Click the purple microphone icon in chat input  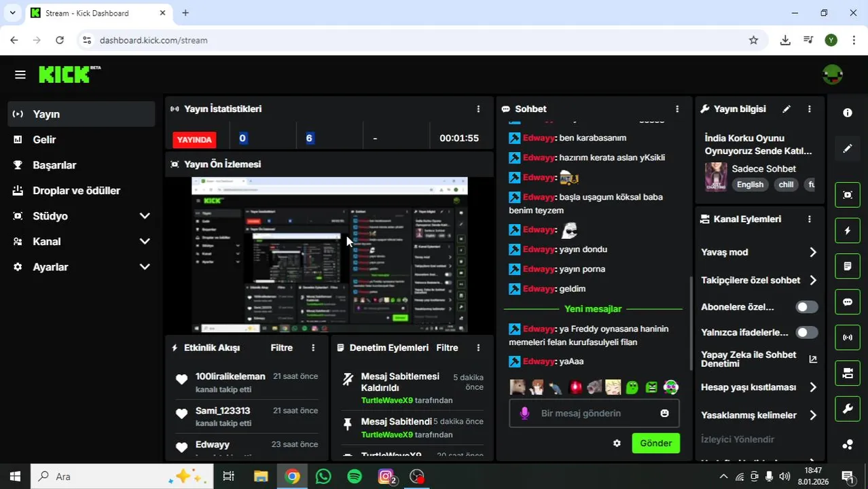pos(524,413)
